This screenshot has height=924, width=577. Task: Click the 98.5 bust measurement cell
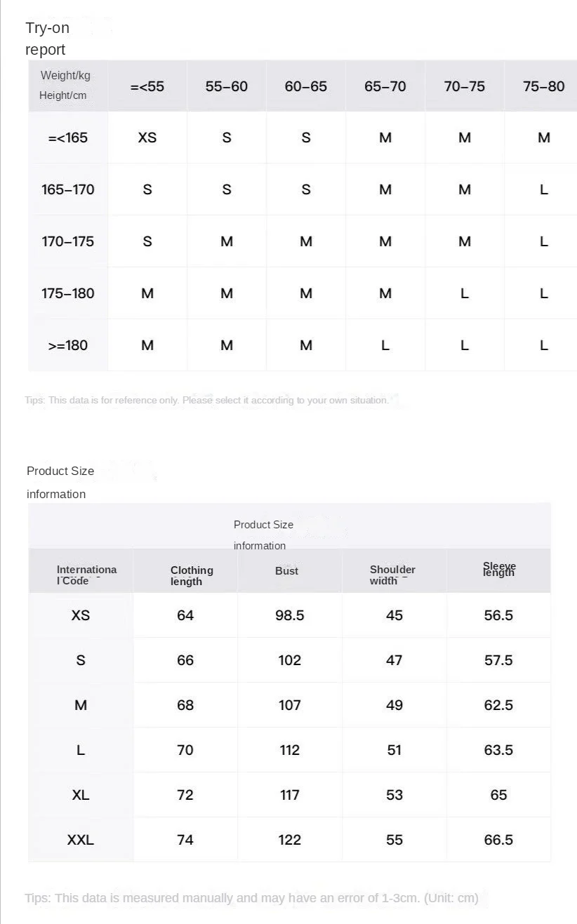point(289,615)
